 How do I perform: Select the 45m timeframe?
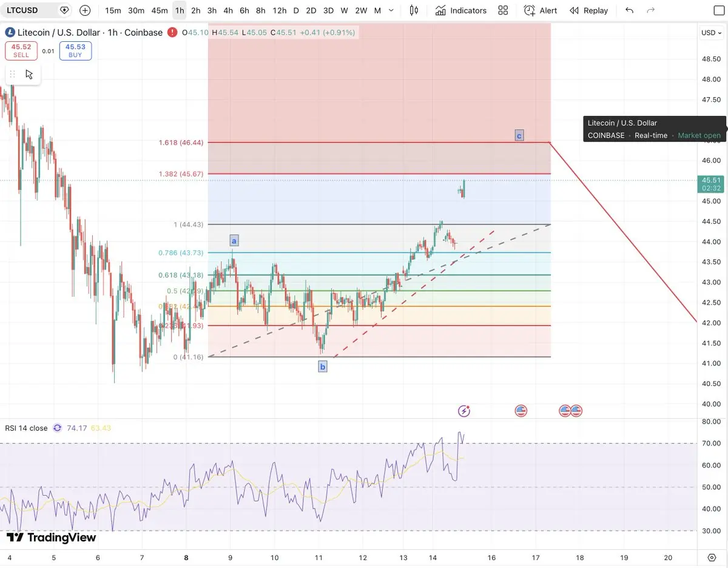point(160,10)
